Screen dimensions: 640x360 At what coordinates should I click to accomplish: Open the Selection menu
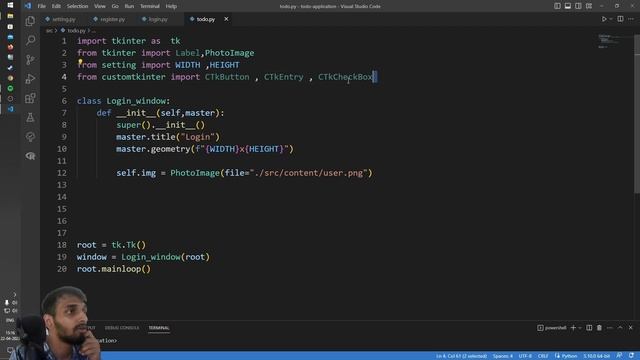(x=77, y=6)
